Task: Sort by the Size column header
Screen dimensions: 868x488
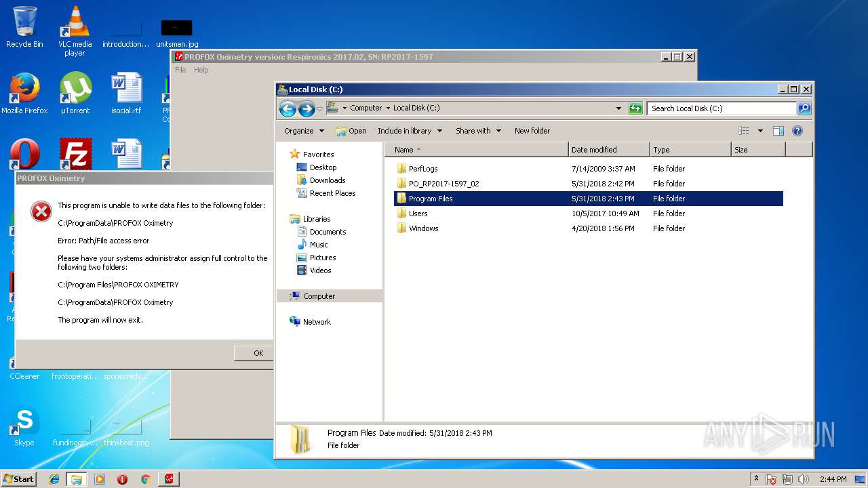Action: tap(758, 150)
